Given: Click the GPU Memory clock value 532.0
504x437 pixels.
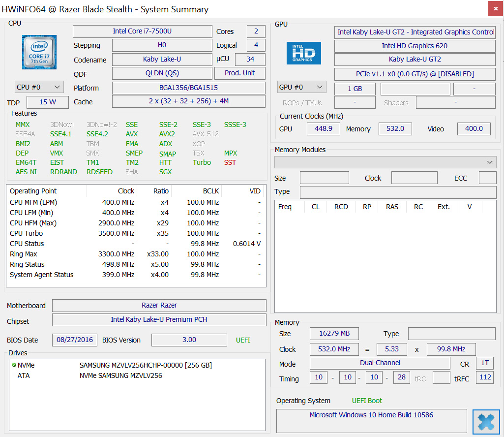Looking at the screenshot, I should (395, 129).
